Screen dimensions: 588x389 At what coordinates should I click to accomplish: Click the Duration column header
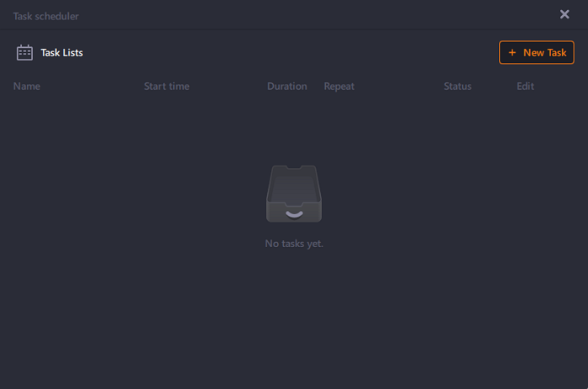point(286,87)
